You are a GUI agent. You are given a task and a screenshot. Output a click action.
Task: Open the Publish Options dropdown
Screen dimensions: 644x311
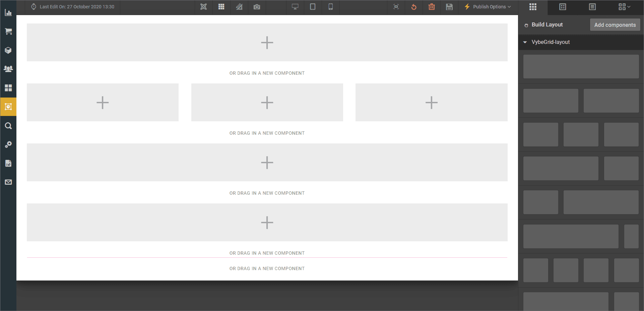pyautogui.click(x=488, y=7)
